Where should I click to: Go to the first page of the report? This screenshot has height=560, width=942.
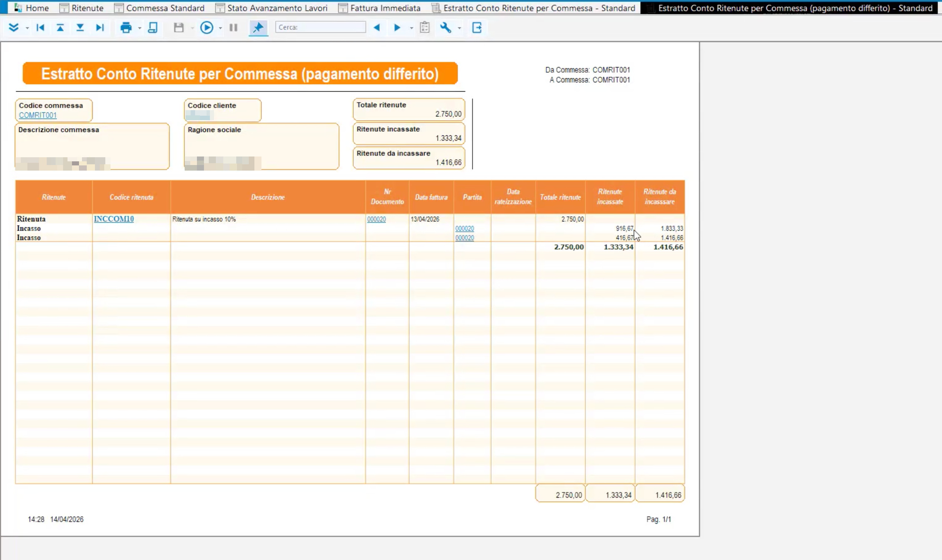click(x=40, y=27)
